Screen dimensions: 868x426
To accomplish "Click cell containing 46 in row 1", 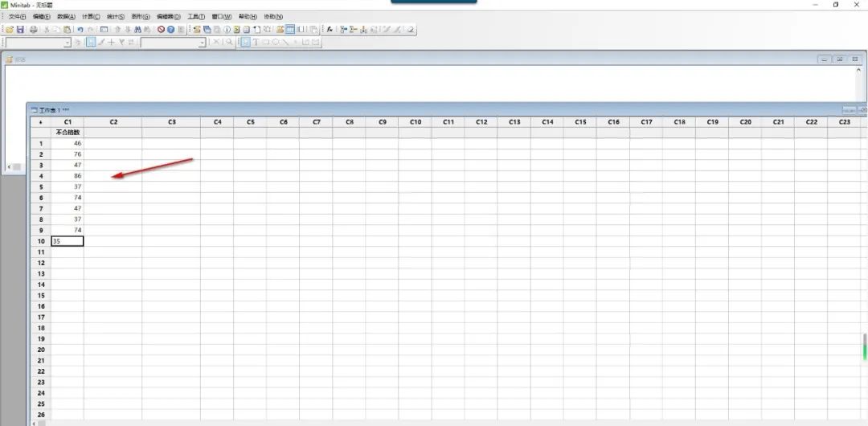I will click(68, 144).
